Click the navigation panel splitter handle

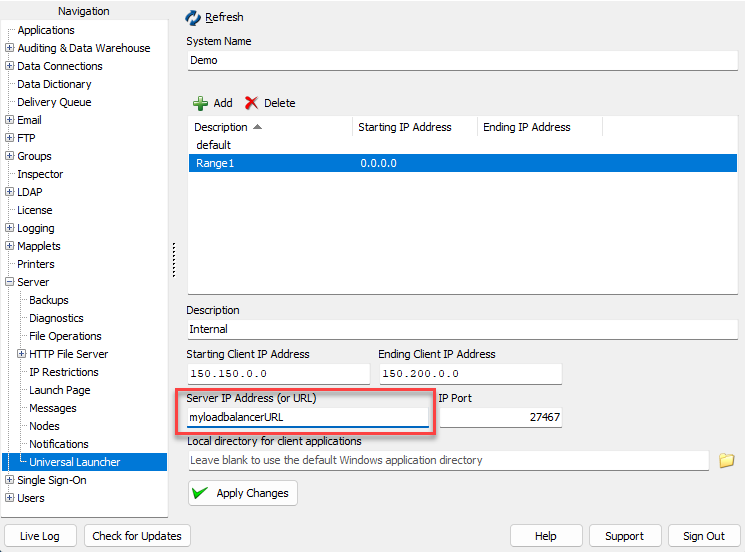(174, 259)
